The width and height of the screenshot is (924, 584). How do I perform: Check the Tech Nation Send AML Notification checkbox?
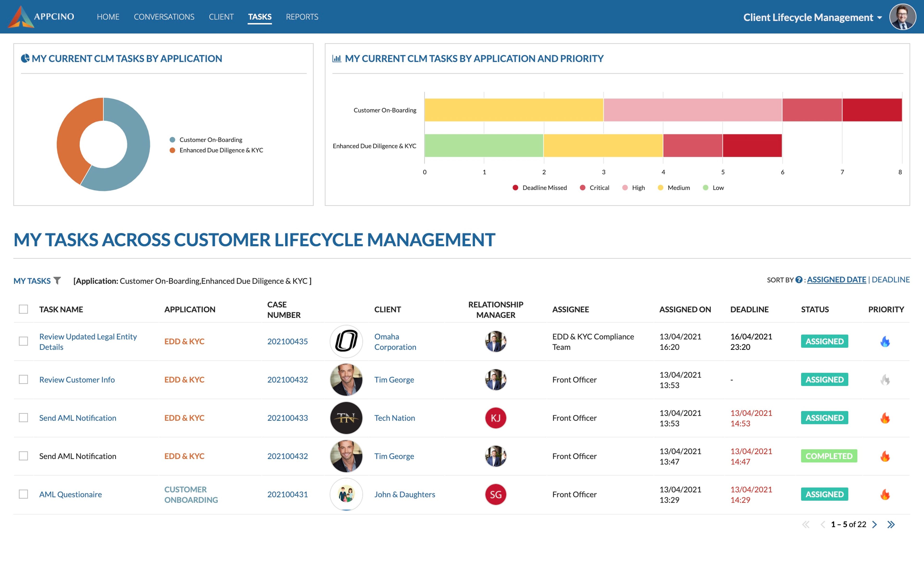(23, 417)
